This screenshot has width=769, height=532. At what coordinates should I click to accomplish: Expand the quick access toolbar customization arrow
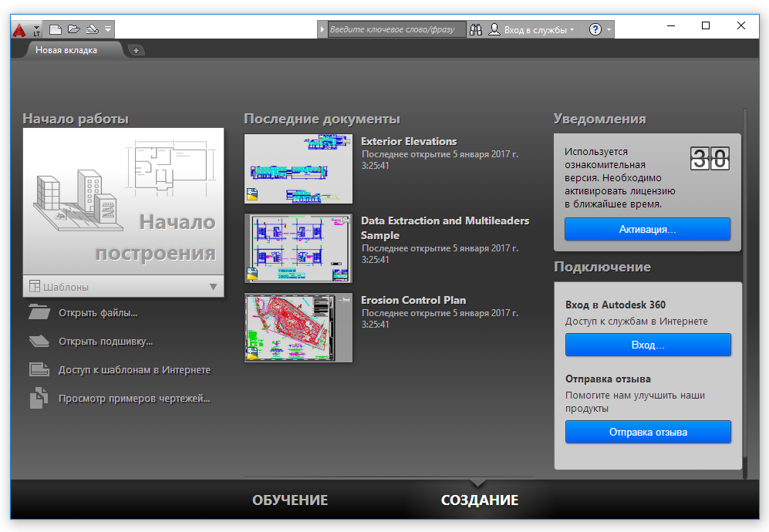click(x=108, y=29)
